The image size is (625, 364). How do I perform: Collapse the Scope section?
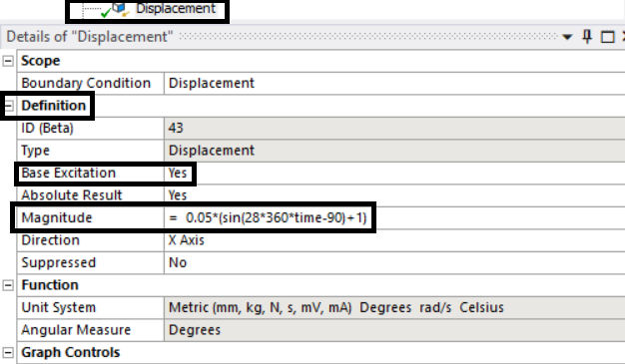point(8,61)
